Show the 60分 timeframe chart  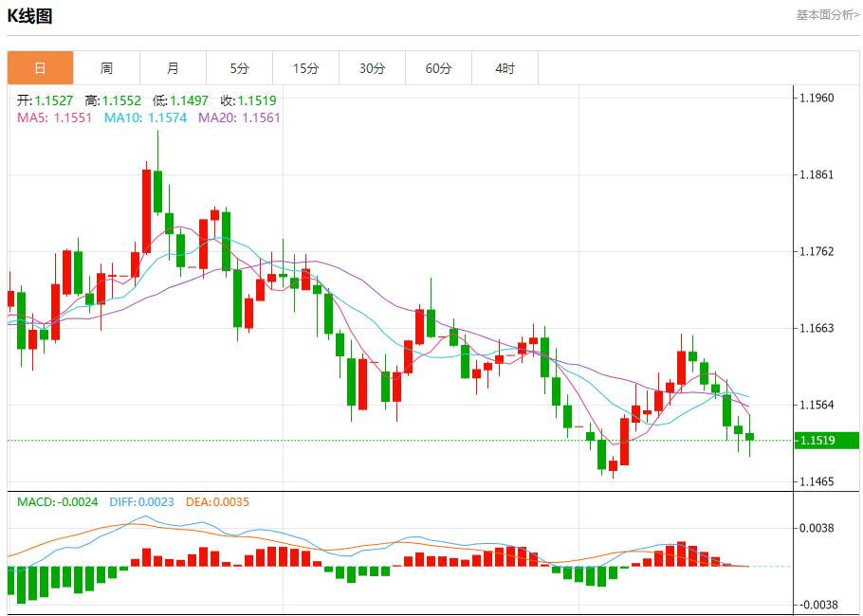[438, 68]
